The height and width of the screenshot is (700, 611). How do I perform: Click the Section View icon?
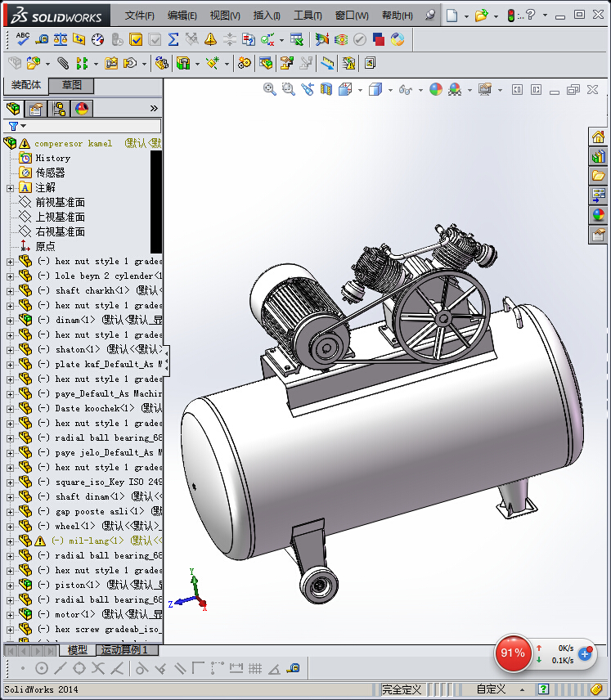click(x=326, y=89)
